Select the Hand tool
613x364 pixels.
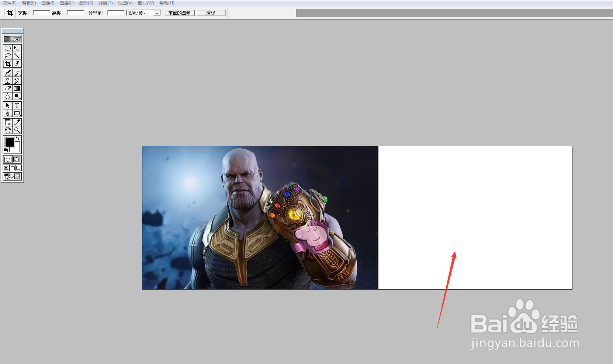tap(8, 130)
